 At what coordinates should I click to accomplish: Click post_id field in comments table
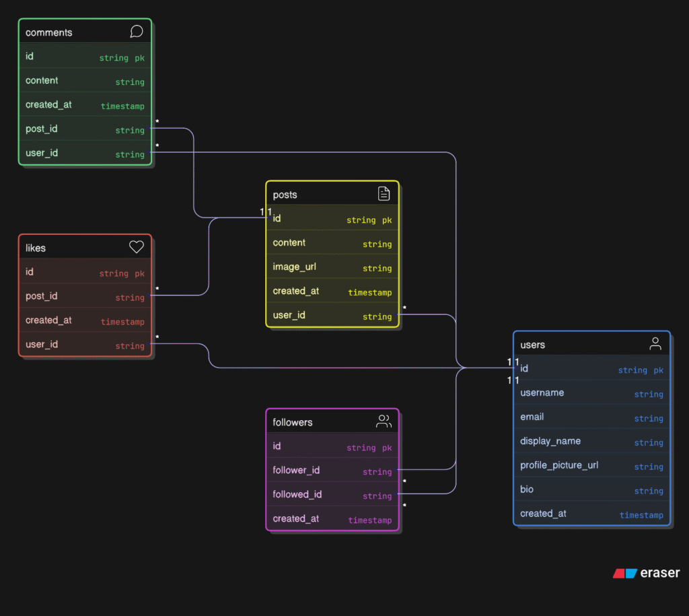click(85, 129)
